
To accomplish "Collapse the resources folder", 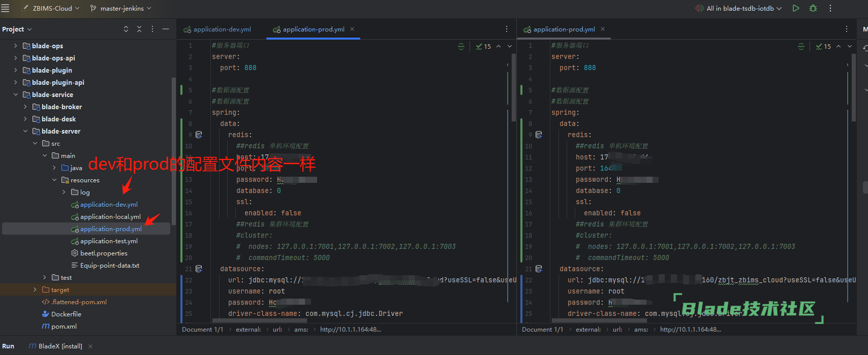I will click(x=54, y=180).
